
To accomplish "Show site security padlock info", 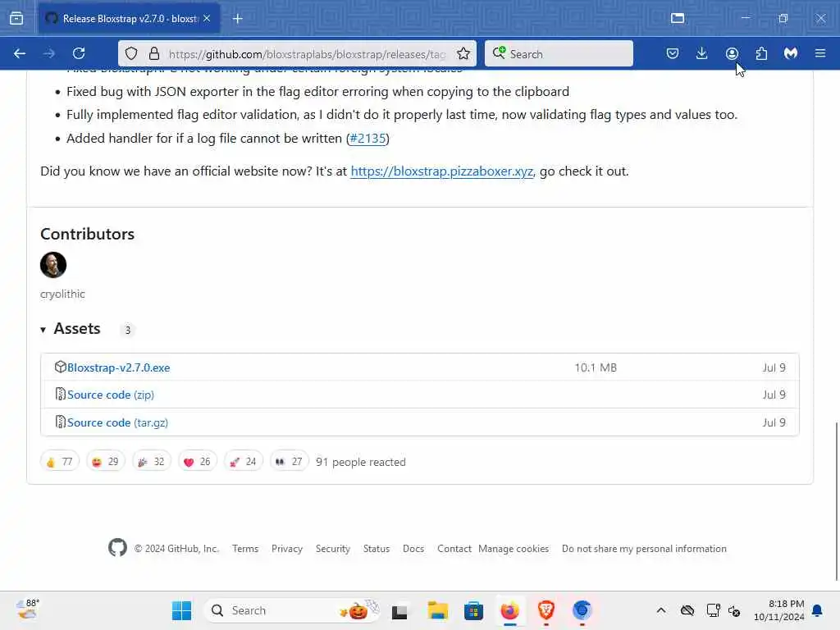I will point(154,53).
